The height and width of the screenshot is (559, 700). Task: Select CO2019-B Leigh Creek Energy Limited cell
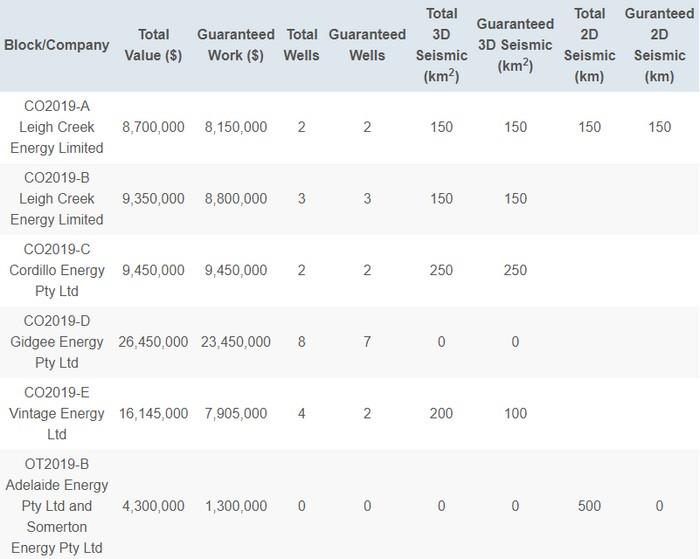pos(62,199)
